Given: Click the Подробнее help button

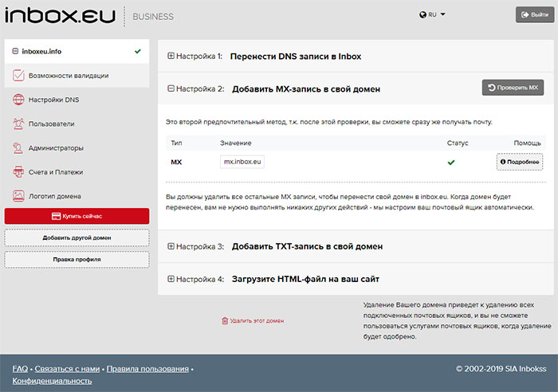Looking at the screenshot, I should (520, 162).
